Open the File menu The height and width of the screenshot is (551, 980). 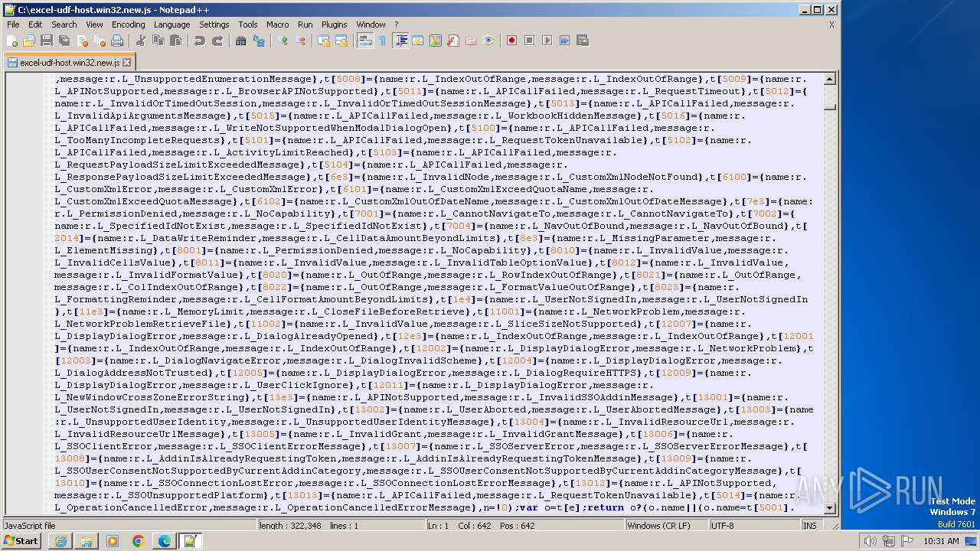13,24
